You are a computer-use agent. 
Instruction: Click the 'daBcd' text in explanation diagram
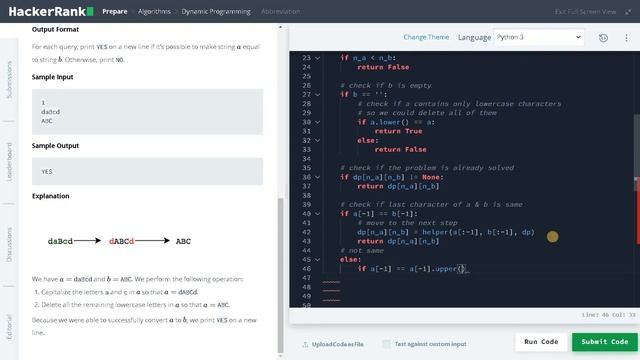(60, 241)
